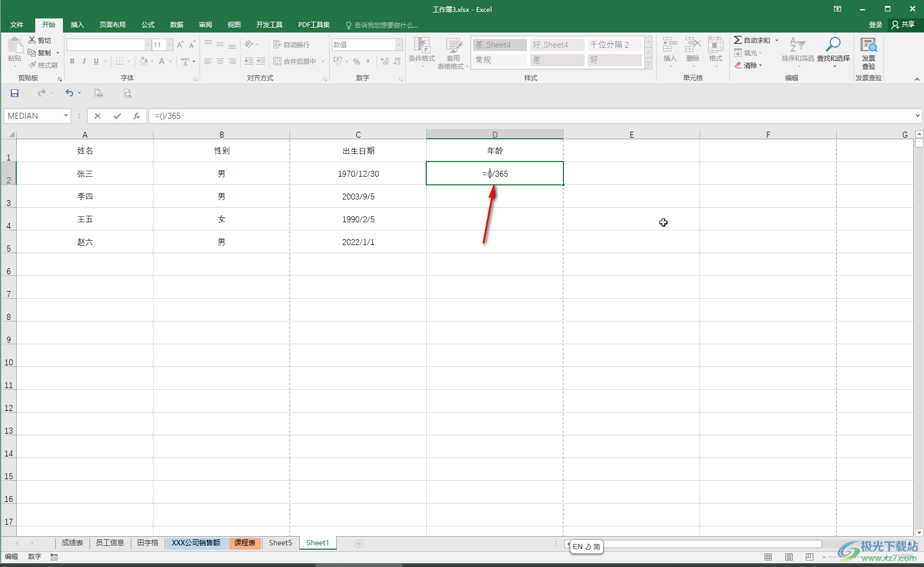Click the 登录 sign-in button
Image resolution: width=924 pixels, height=567 pixels.
(876, 25)
